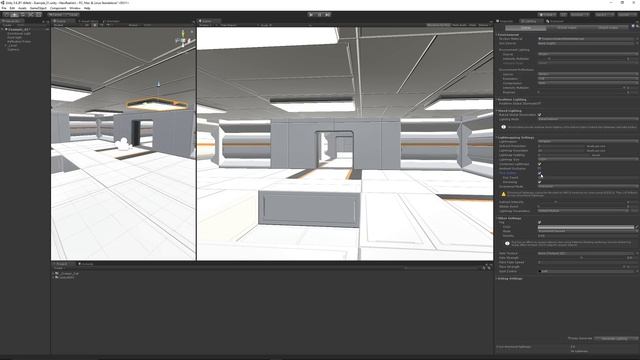Image resolution: width=640 pixels, height=360 pixels.
Task: Open the Edit menu
Action: click(12, 8)
